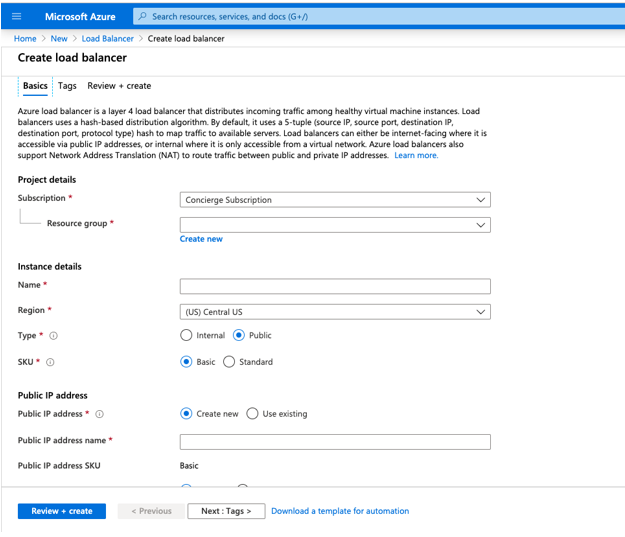Click the search magnifier icon
625x537 pixels.
click(143, 16)
